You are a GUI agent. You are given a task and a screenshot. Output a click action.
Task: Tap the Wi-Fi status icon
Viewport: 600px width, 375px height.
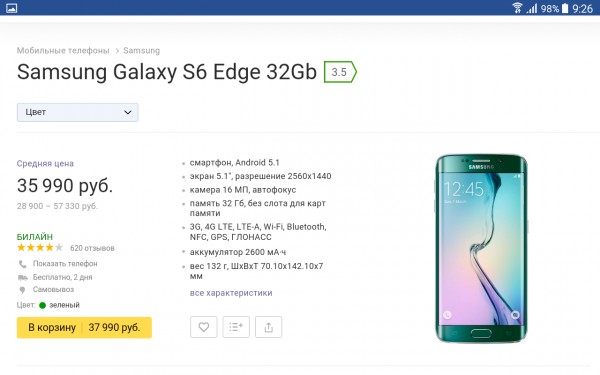tap(517, 8)
